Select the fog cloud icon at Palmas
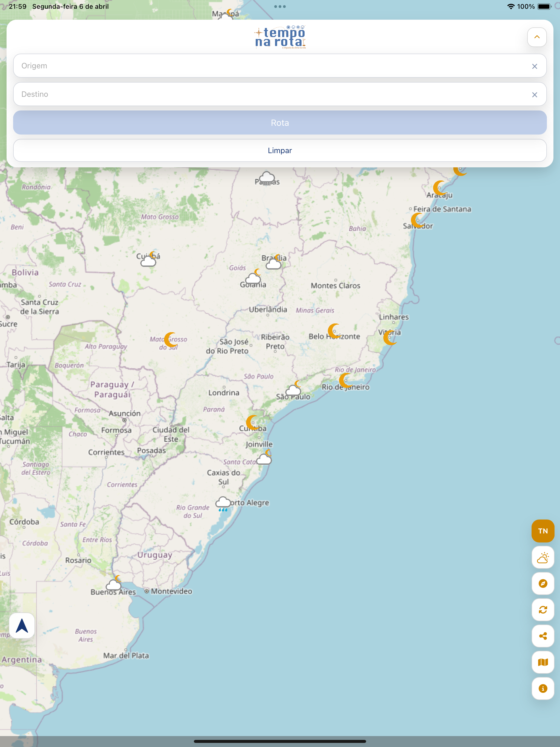The width and height of the screenshot is (560, 747). click(x=267, y=178)
